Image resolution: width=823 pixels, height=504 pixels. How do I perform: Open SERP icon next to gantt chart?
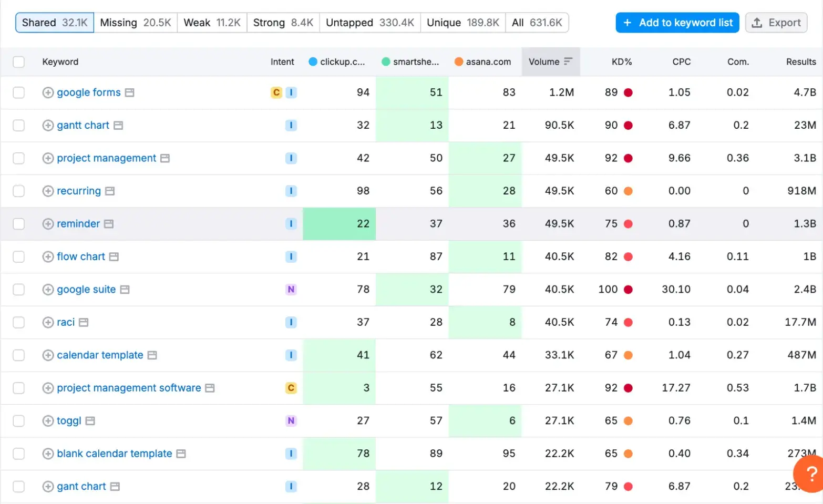(x=118, y=126)
